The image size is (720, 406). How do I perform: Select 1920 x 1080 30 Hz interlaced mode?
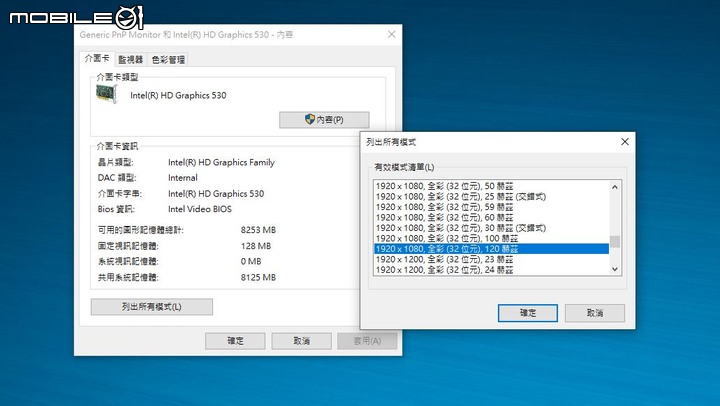(491, 228)
